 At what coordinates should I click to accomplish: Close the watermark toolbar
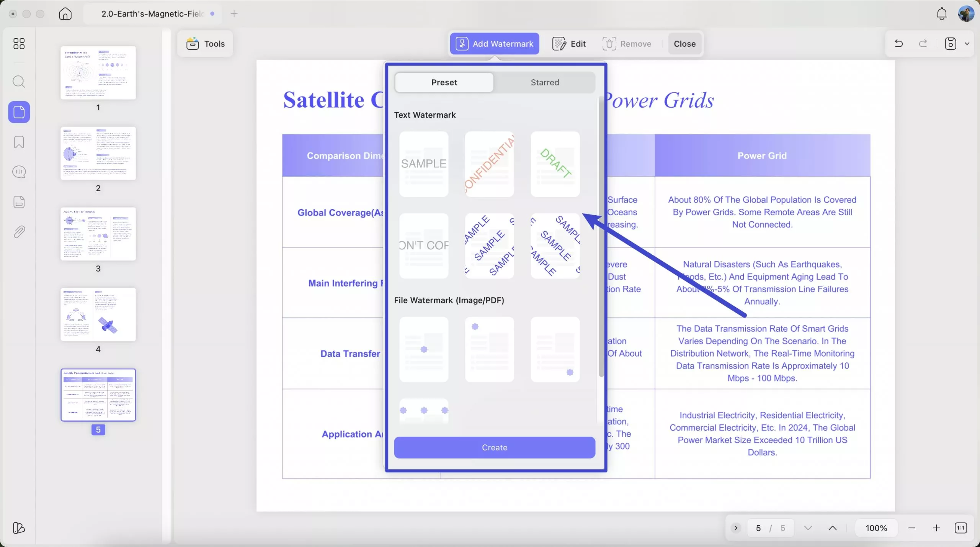[684, 44]
